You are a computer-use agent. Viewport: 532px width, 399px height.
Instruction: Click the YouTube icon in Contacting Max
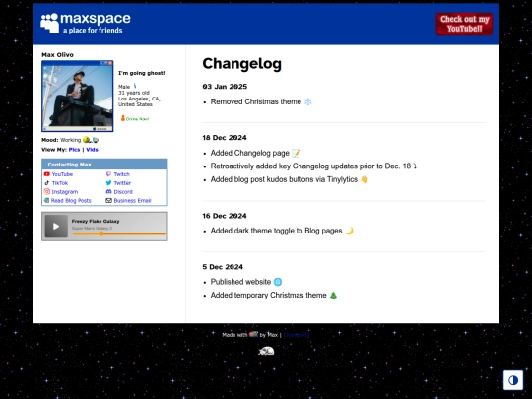47,174
